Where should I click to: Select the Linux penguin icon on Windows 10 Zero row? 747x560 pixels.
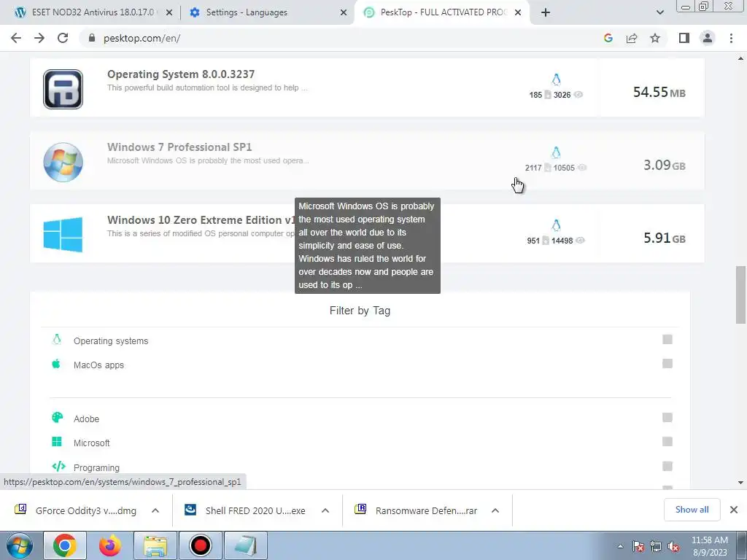pyautogui.click(x=556, y=225)
